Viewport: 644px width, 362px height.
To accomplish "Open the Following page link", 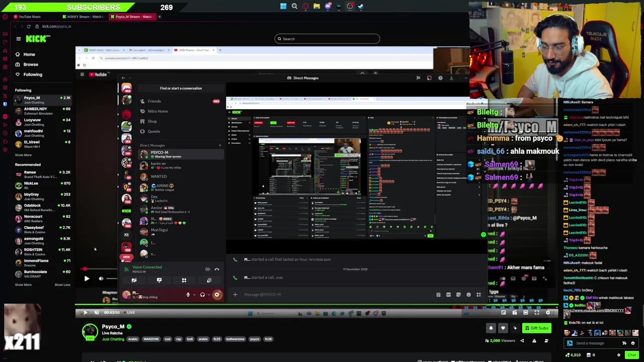I will tap(32, 74).
